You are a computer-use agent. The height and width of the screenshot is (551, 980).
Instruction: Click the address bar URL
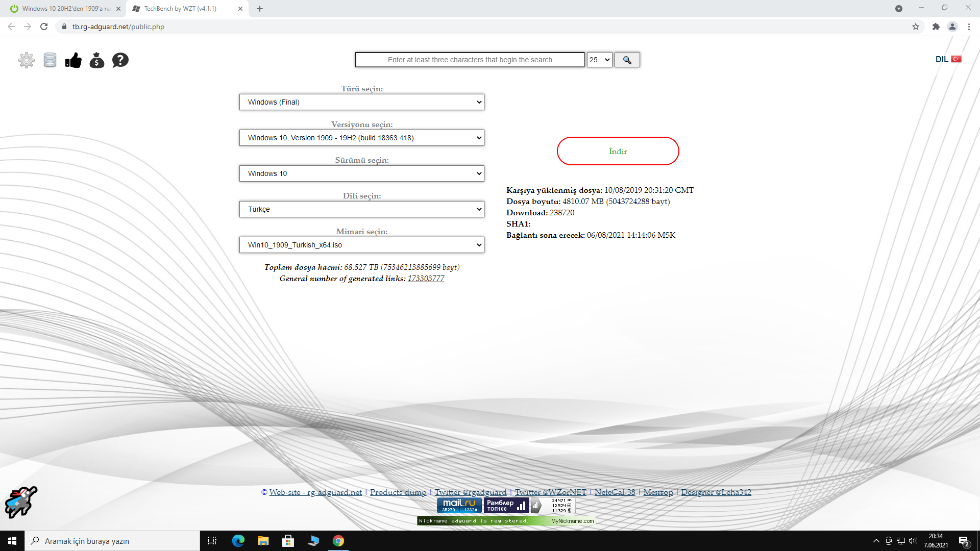(118, 27)
